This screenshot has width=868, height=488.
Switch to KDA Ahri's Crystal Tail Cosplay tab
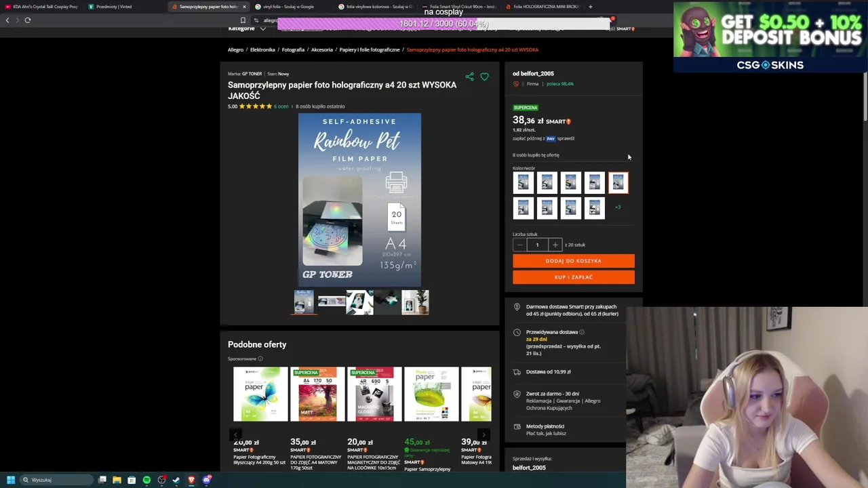42,7
